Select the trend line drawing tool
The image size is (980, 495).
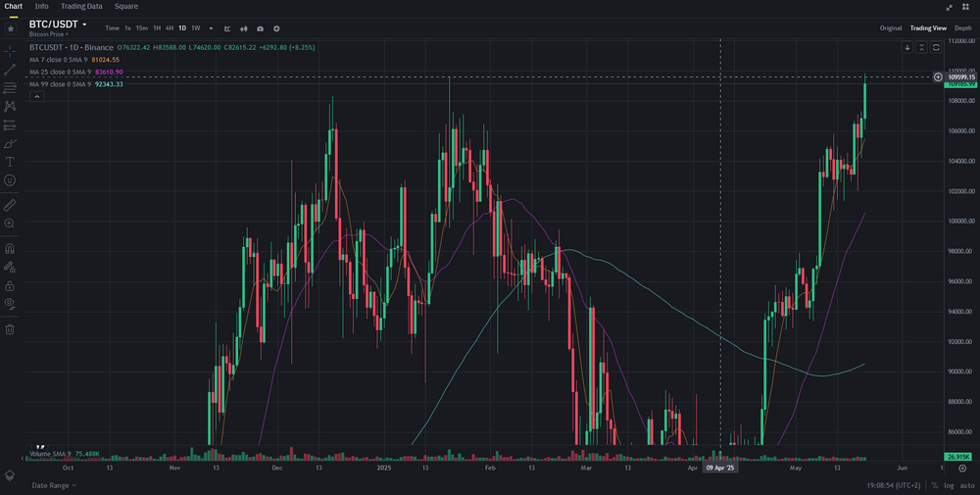coord(10,70)
